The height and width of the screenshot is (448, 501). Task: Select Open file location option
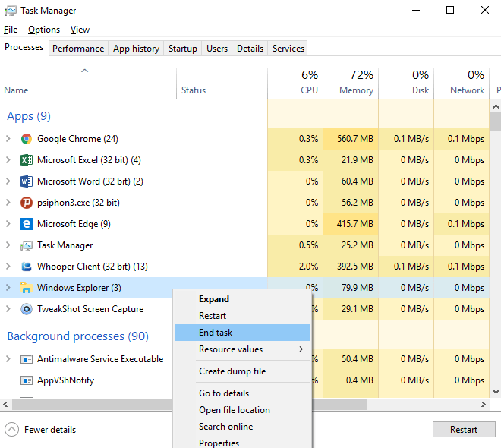(242, 410)
